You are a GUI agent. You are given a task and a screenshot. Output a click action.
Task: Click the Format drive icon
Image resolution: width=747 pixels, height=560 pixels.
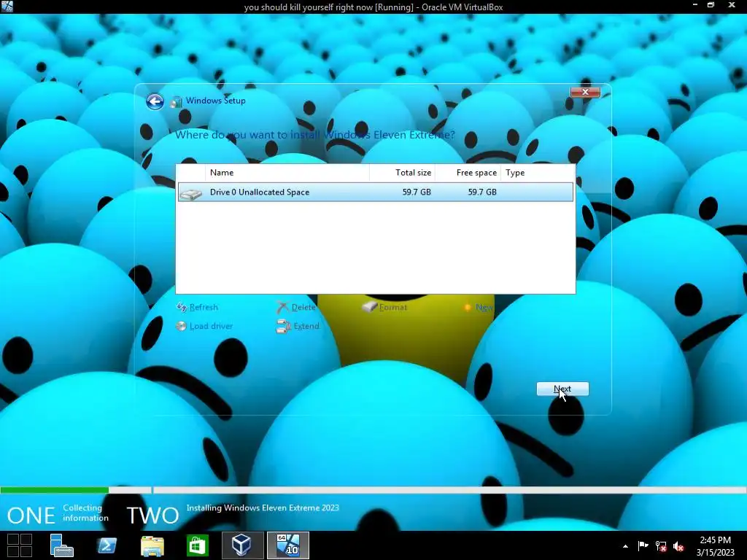369,307
